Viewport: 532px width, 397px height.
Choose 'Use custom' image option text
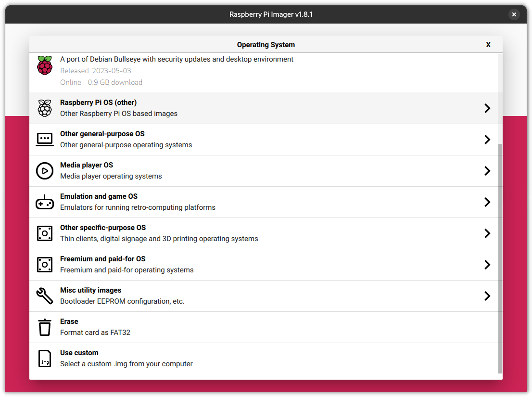point(79,353)
